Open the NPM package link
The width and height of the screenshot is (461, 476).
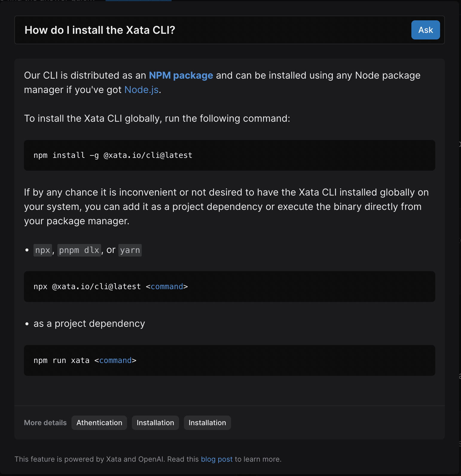pyautogui.click(x=181, y=75)
